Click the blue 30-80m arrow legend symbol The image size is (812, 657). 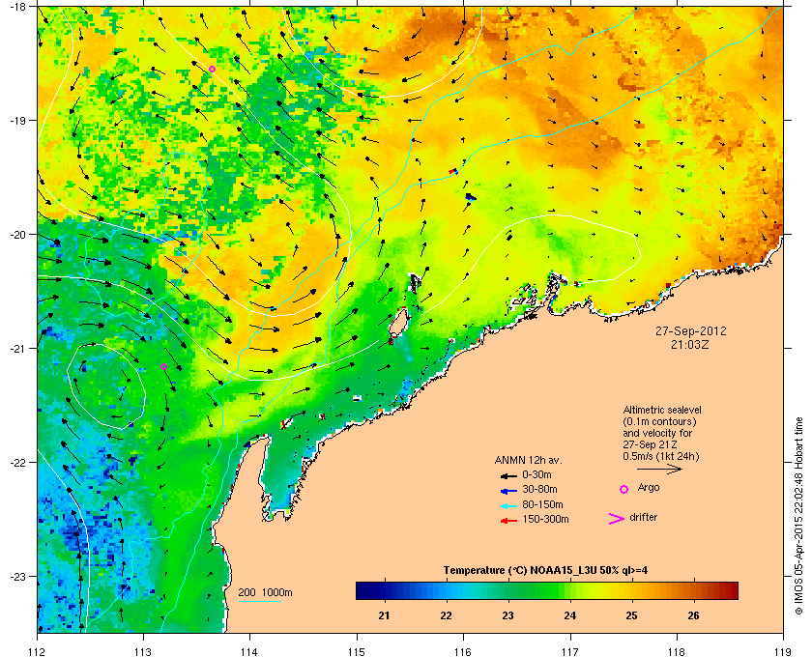(508, 491)
